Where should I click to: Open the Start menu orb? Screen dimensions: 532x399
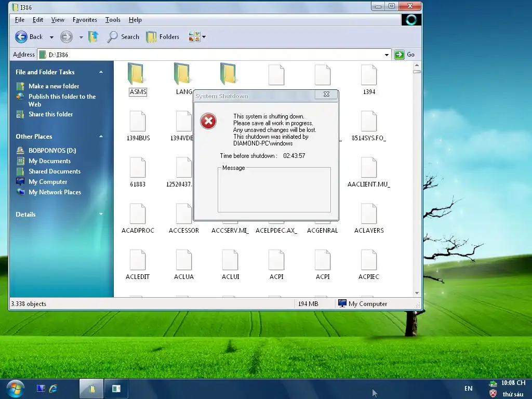(15, 389)
